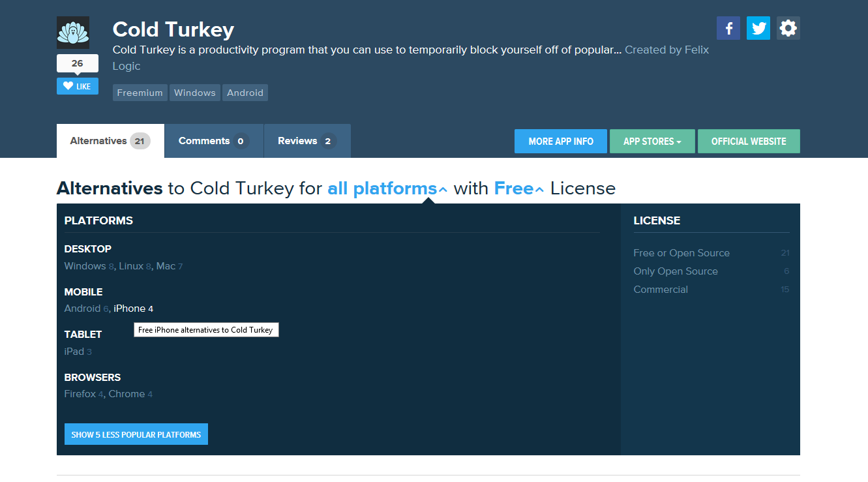Screen dimensions: 868x482
Task: Collapse the all platforms dropdown
Action: (x=387, y=188)
